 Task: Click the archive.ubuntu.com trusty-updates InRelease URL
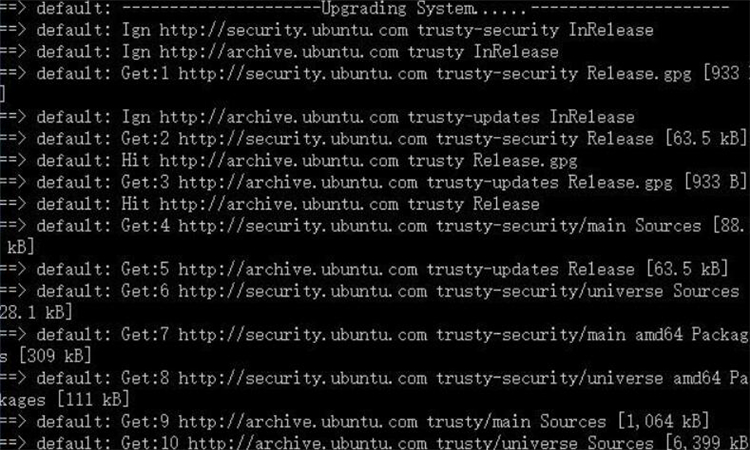tap(279, 117)
